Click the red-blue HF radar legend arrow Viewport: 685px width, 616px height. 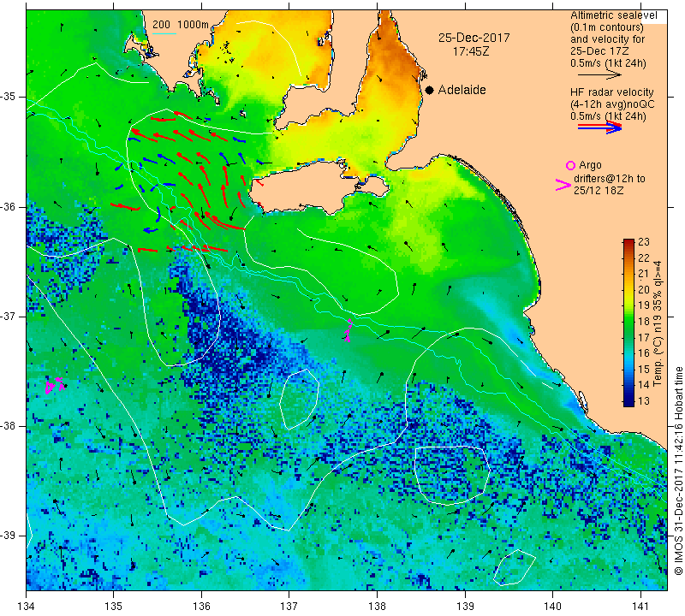(x=599, y=127)
